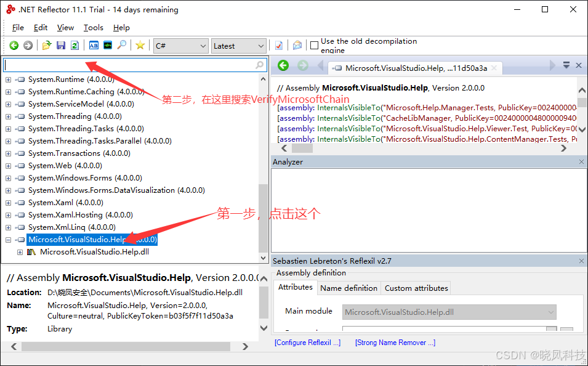Click the envelope feedback icon in toolbar
588x366 pixels.
[297, 46]
